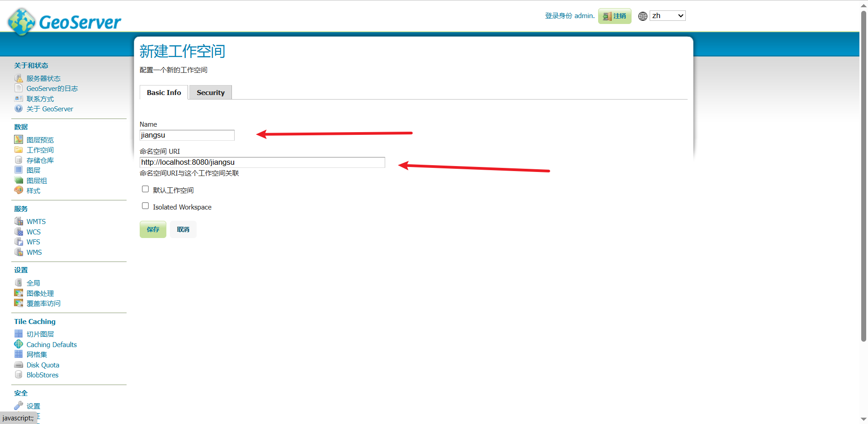Click the Cancel (取消) button
Image resolution: width=868 pixels, height=424 pixels.
tap(183, 229)
